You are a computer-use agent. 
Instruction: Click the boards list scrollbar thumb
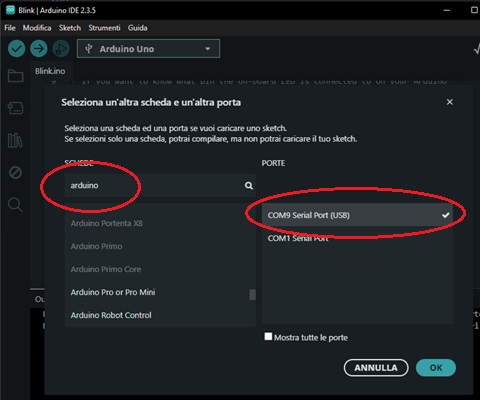pyautogui.click(x=252, y=295)
